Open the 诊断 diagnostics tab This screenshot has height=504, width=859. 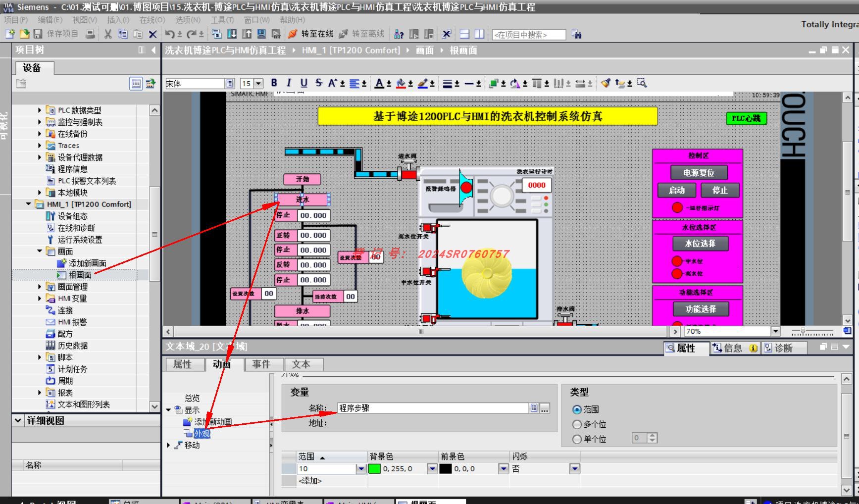(783, 348)
